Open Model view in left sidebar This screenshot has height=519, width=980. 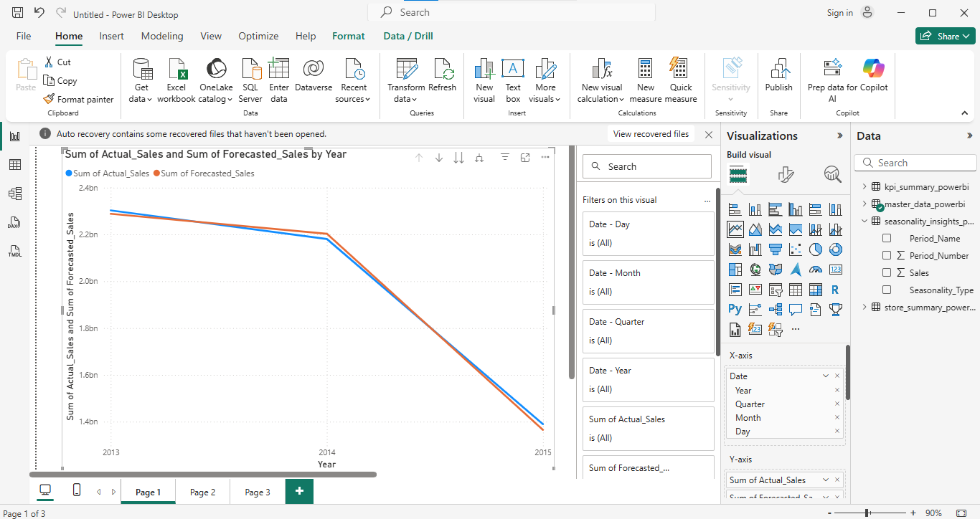(x=14, y=194)
